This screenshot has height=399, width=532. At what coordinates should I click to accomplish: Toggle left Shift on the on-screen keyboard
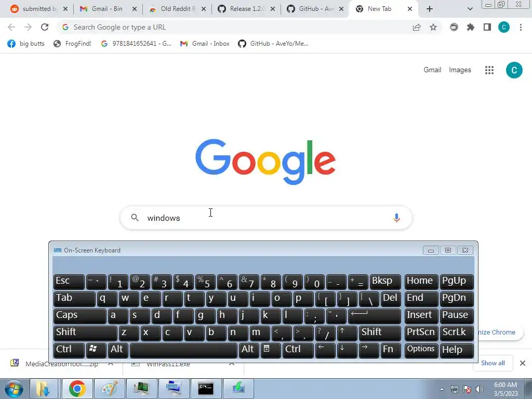(x=86, y=333)
